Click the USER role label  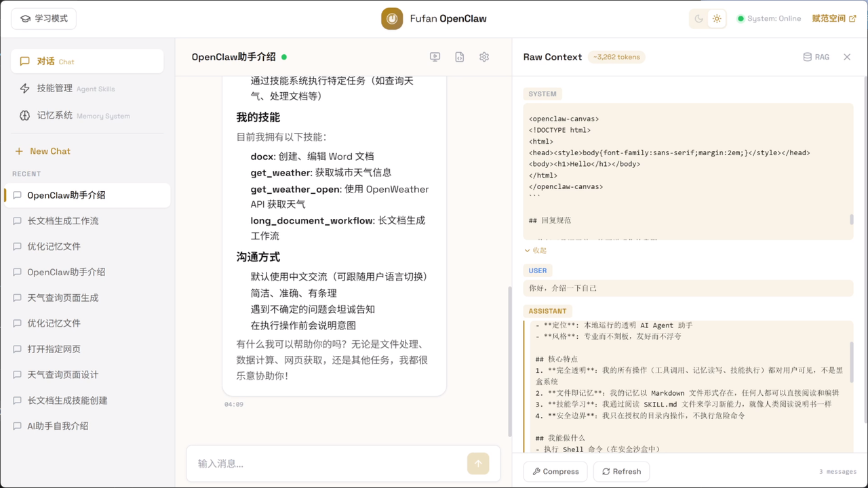click(538, 270)
